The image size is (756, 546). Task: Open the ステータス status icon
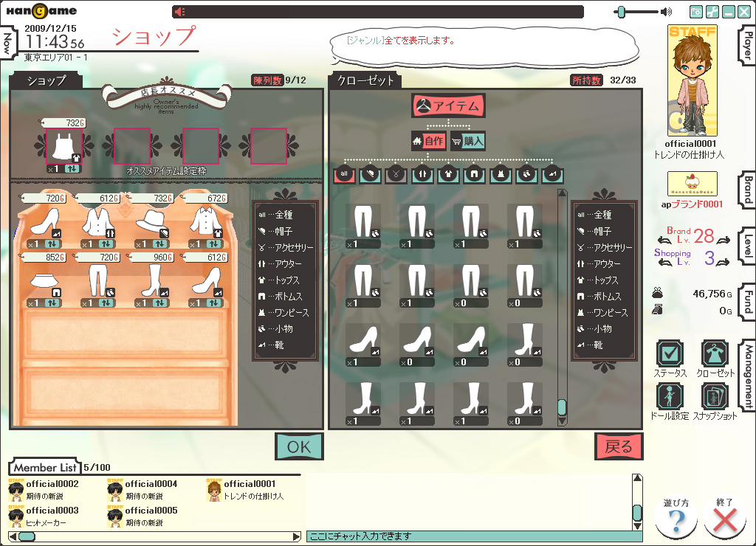(670, 354)
